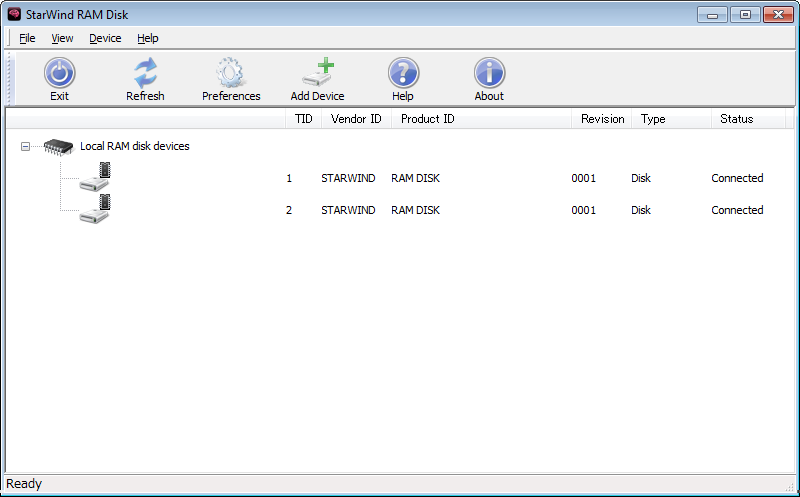Minimize the StarWind RAM Disk window

click(x=712, y=15)
